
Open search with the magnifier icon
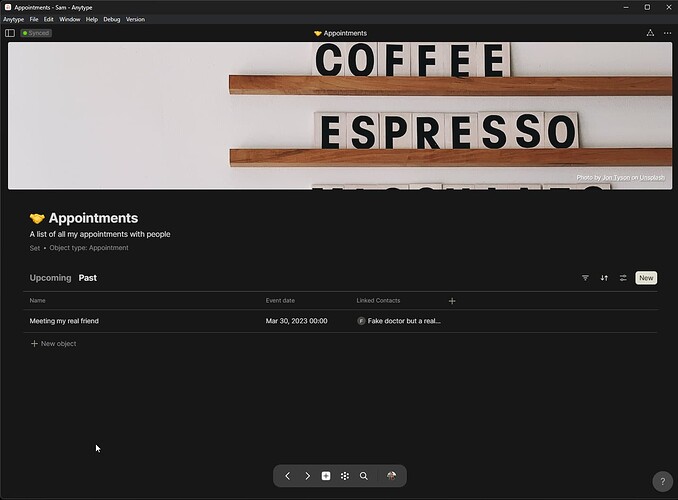coord(364,476)
